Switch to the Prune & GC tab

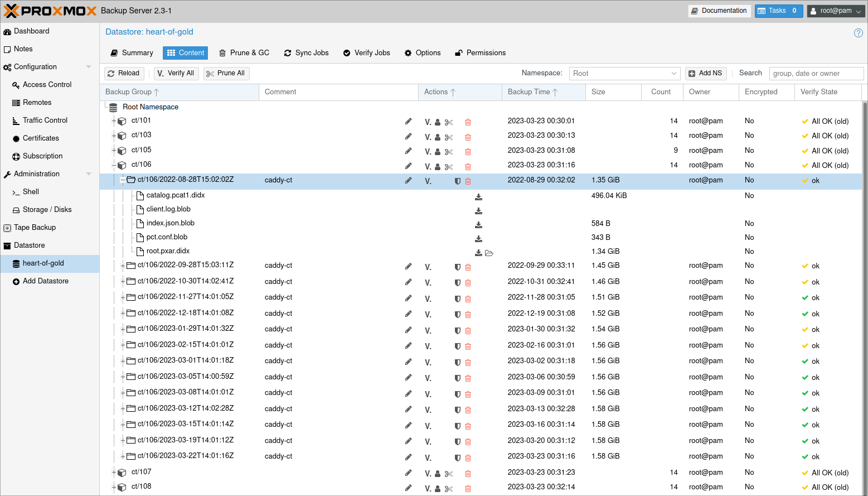244,52
